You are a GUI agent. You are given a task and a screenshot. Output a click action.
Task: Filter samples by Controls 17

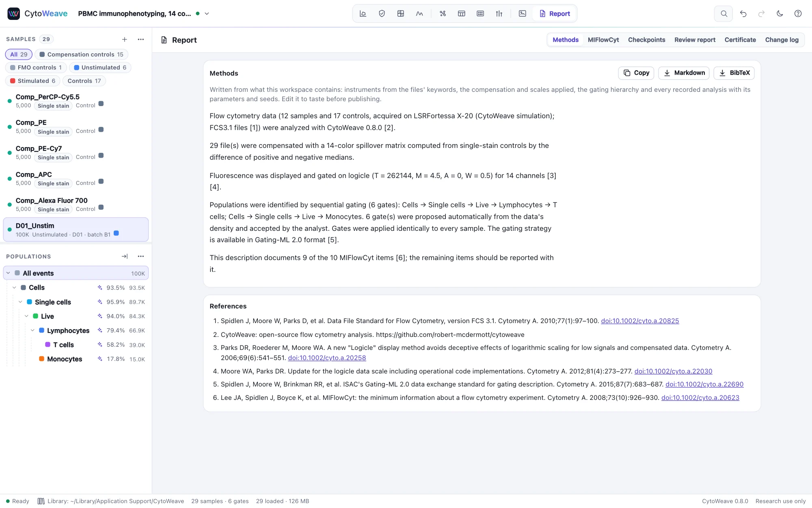(84, 81)
